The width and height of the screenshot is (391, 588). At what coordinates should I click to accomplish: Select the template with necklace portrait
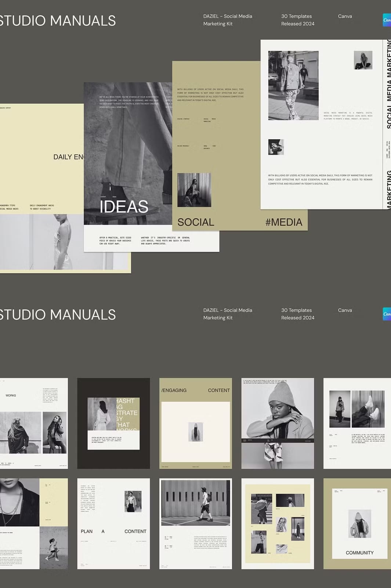[x=34, y=523]
